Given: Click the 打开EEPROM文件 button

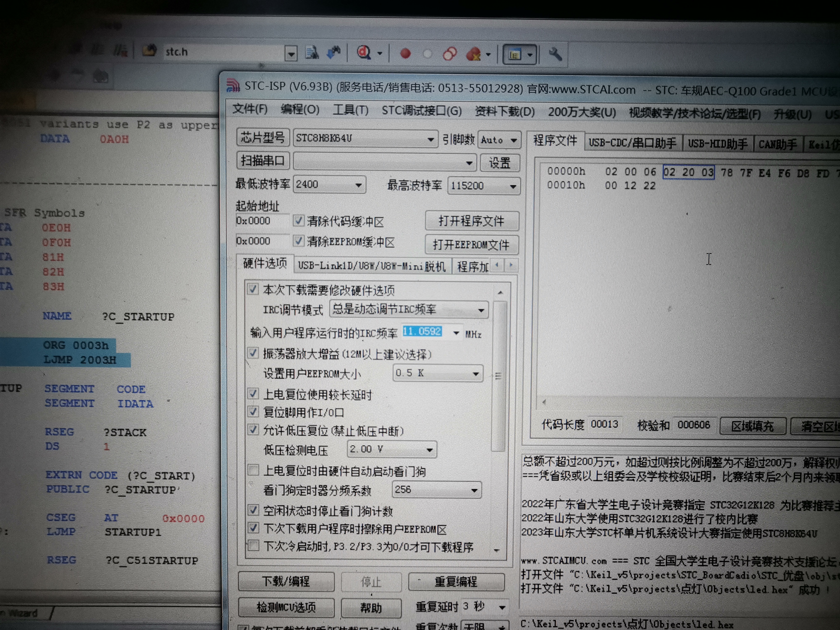Looking at the screenshot, I should [x=471, y=245].
